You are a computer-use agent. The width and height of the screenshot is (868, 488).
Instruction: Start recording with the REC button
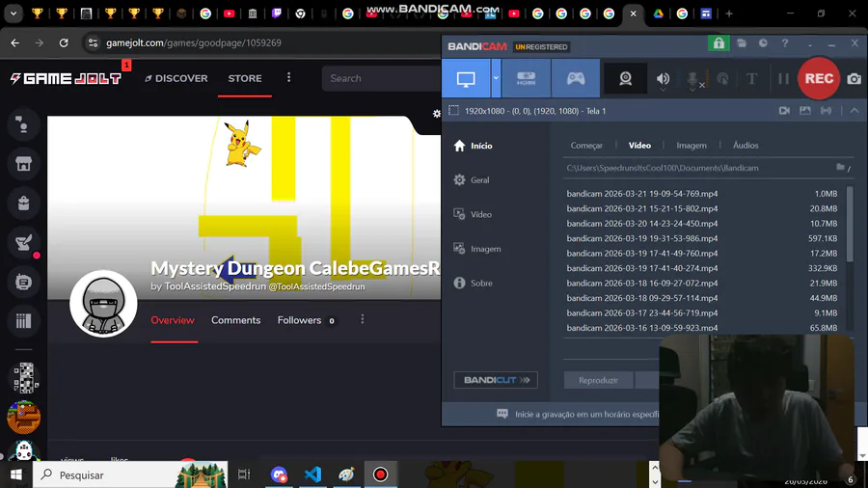pyautogui.click(x=819, y=78)
